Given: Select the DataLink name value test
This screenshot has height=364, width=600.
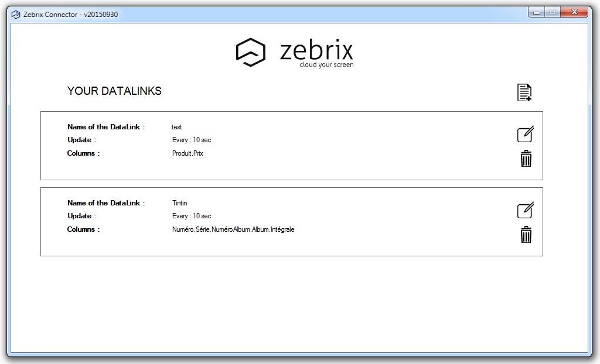Looking at the screenshot, I should tap(177, 127).
